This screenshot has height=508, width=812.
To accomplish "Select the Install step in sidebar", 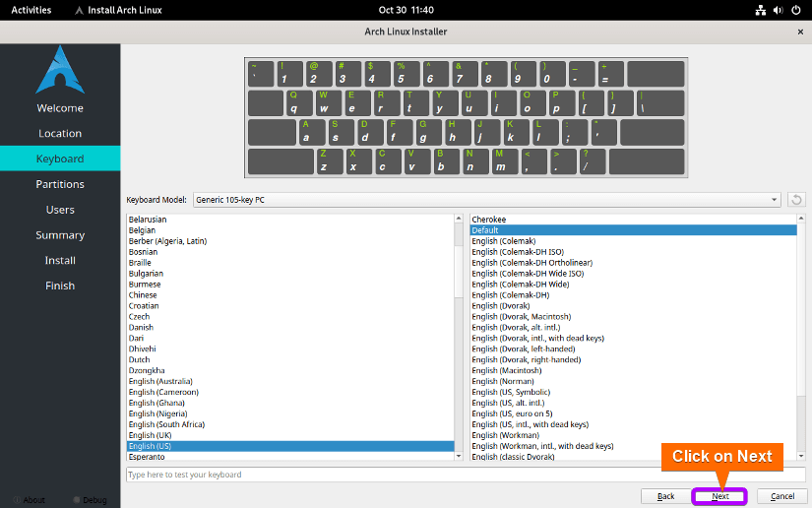I will coord(60,261).
